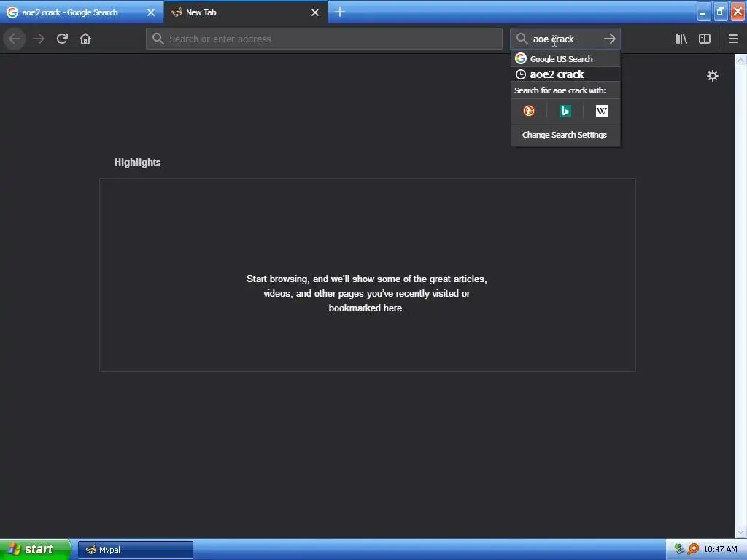Viewport: 747px width, 560px height.
Task: Click the address bar magnifier icon
Action: point(158,39)
